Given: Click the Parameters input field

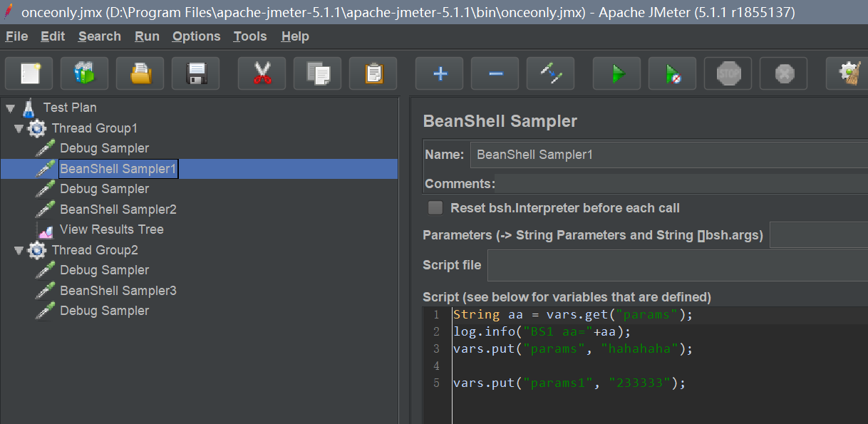Looking at the screenshot, I should coord(819,235).
